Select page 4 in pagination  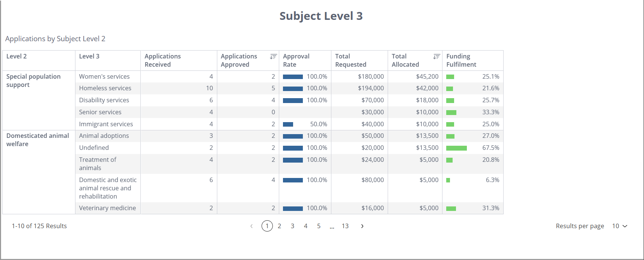305,226
